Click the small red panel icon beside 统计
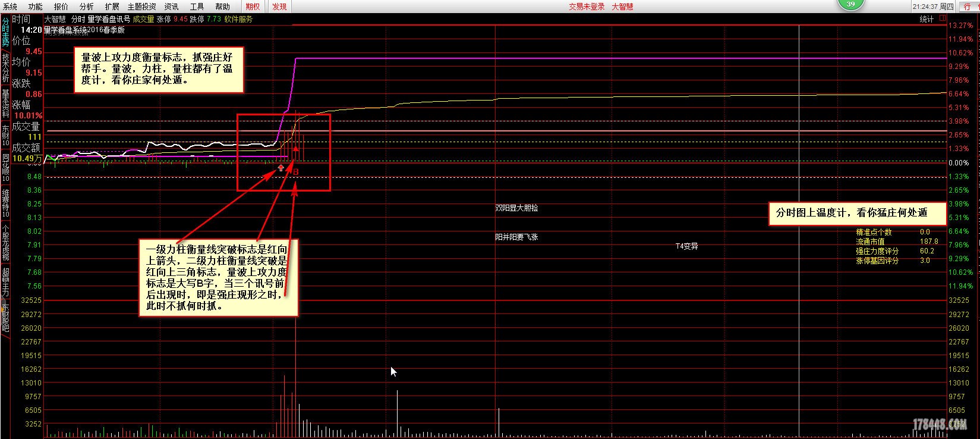This screenshot has width=980, height=439. [943, 18]
